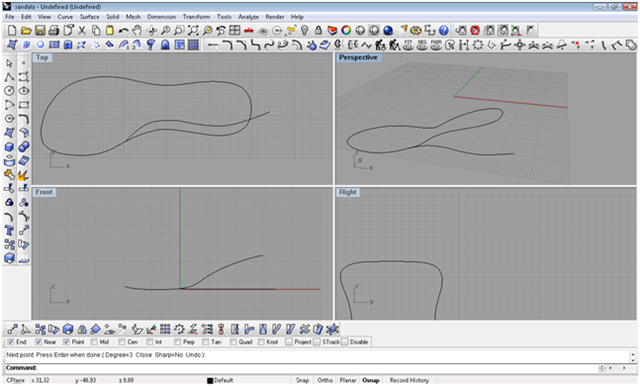Screen dimensions: 640x386
Task: Click the Explode orange burst icon
Action: [23, 175]
